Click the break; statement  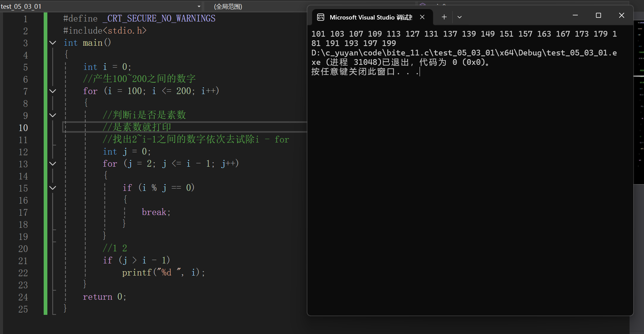156,212
